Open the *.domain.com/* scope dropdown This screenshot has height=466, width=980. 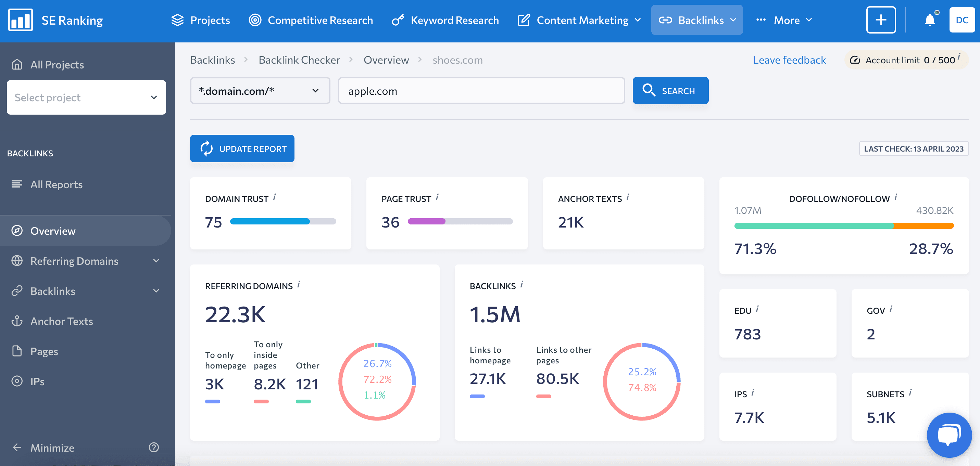(260, 90)
